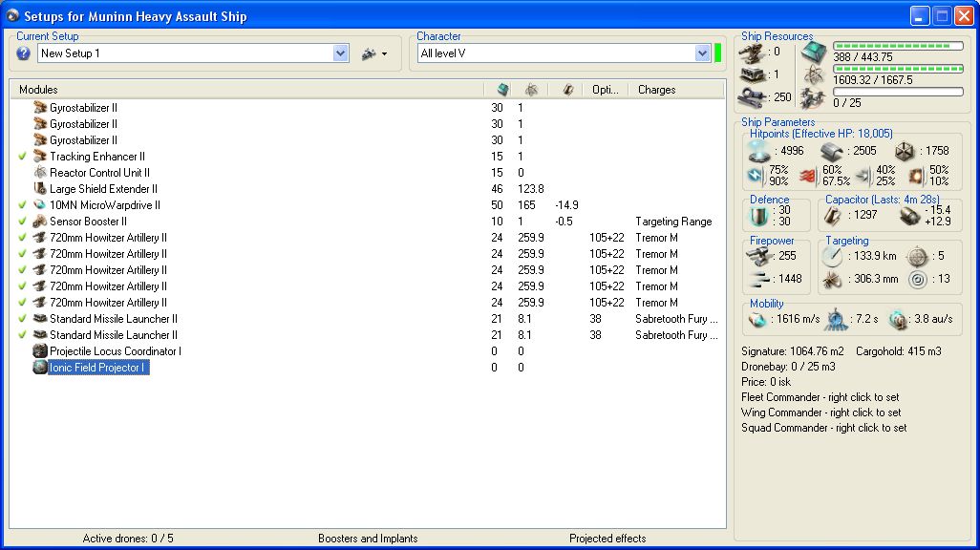Toggle the 10MN MicroWarpdrive II active checkmark
This screenshot has width=980, height=550.
coord(23,205)
